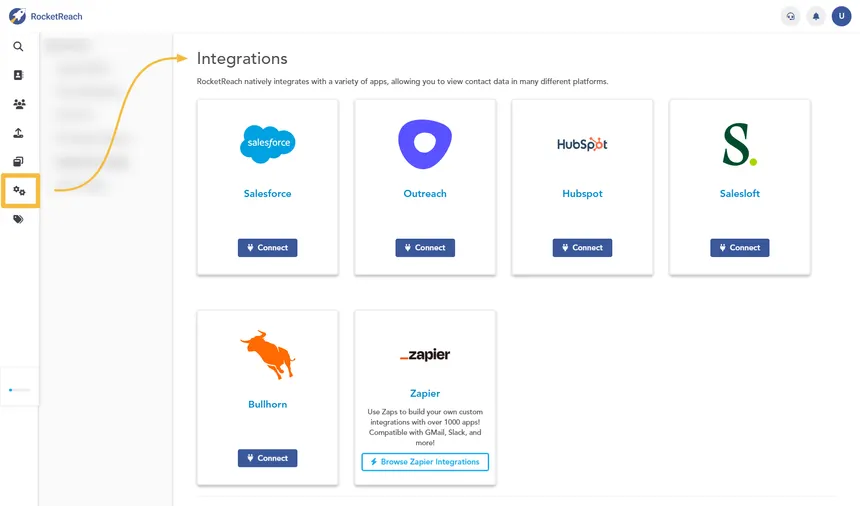Open the contacts icon in sidebar
This screenshot has height=506, width=860.
[18, 75]
